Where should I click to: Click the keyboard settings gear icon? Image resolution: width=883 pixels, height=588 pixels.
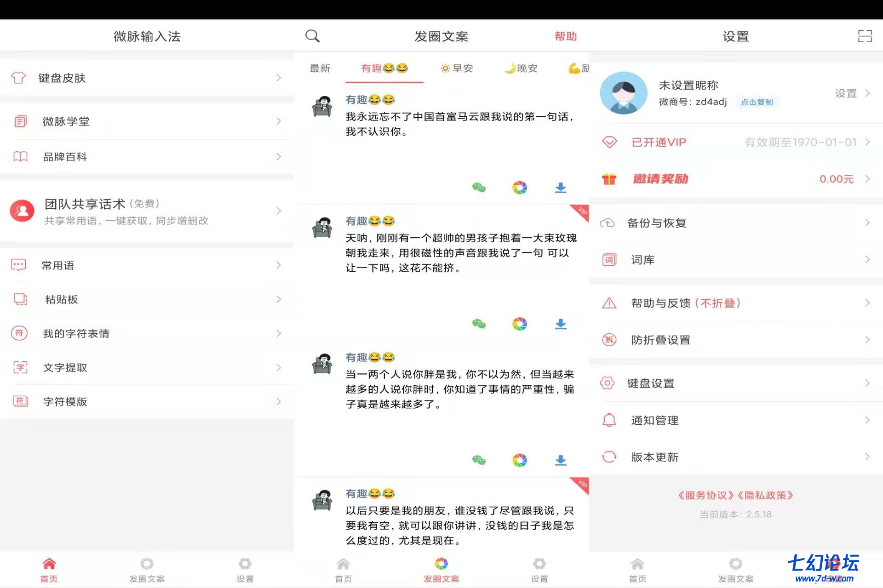pyautogui.click(x=607, y=383)
